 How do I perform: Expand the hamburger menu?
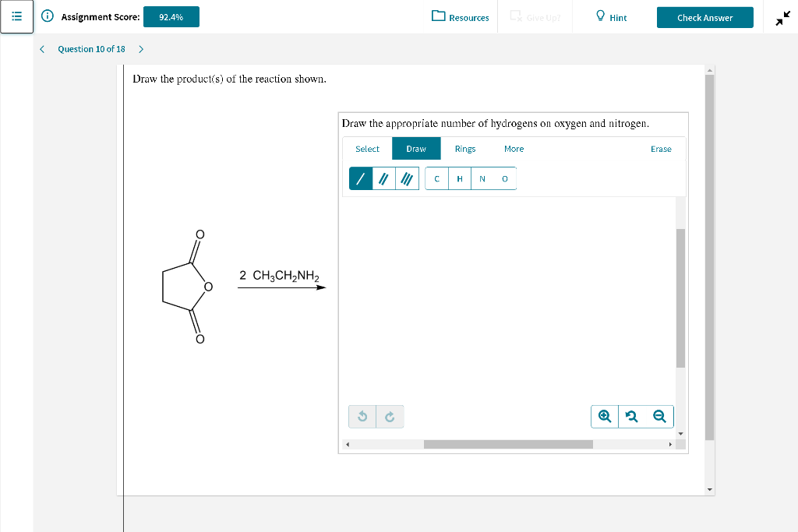click(x=17, y=17)
